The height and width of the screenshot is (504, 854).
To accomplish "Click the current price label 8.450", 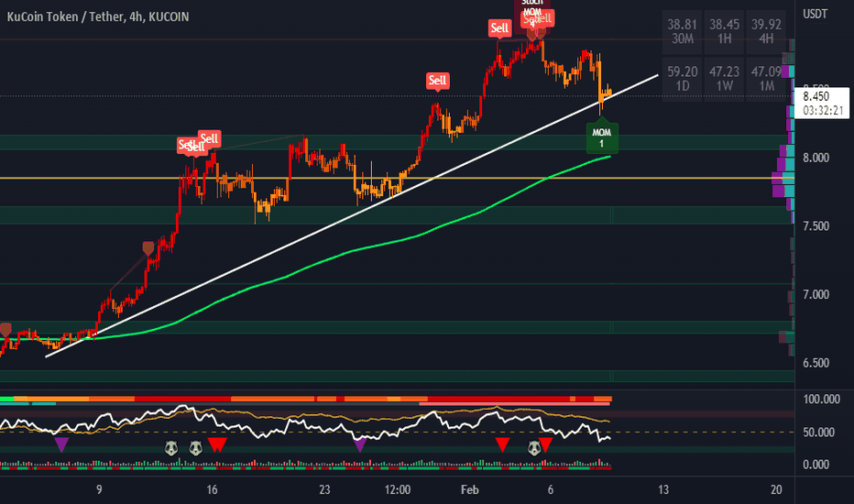I will pyautogui.click(x=816, y=96).
